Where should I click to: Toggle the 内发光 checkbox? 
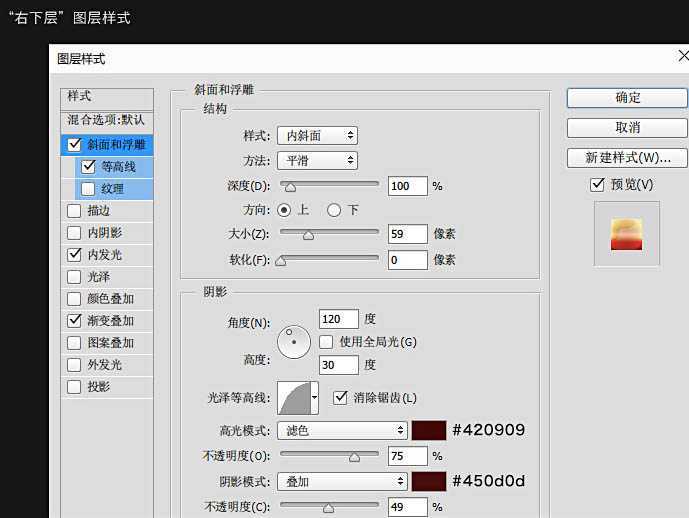point(74,255)
